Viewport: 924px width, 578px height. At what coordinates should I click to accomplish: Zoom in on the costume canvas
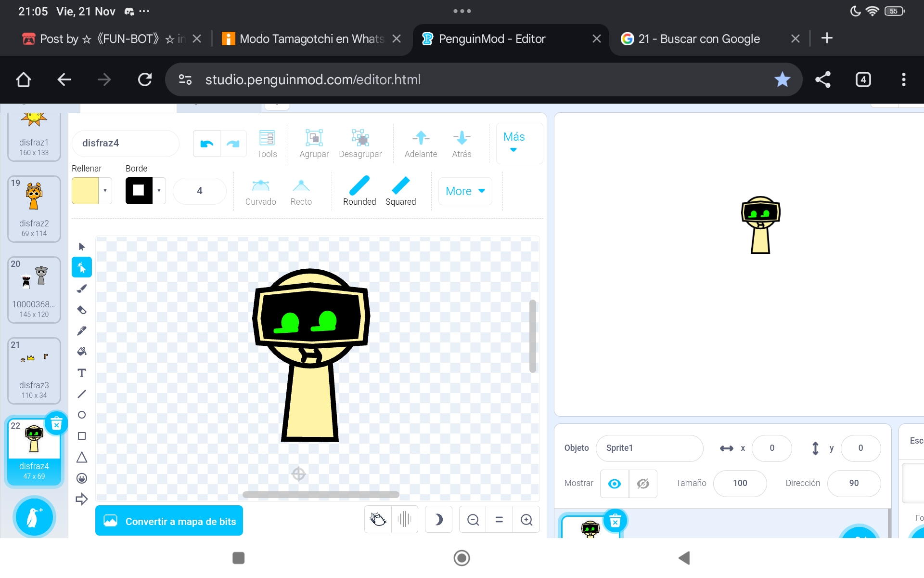(x=526, y=520)
